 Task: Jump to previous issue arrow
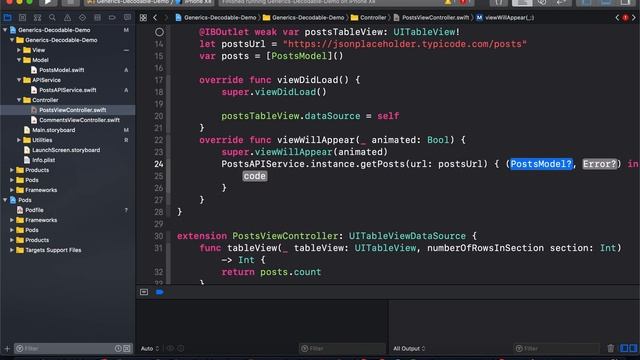(x=617, y=18)
